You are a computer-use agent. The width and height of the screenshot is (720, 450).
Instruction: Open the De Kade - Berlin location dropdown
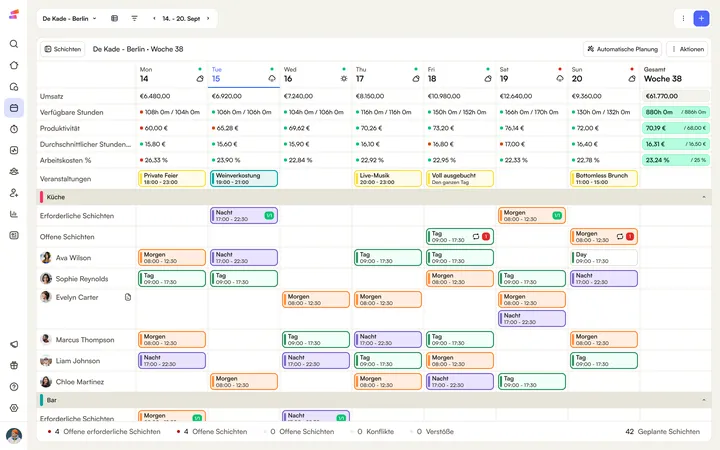(69, 18)
